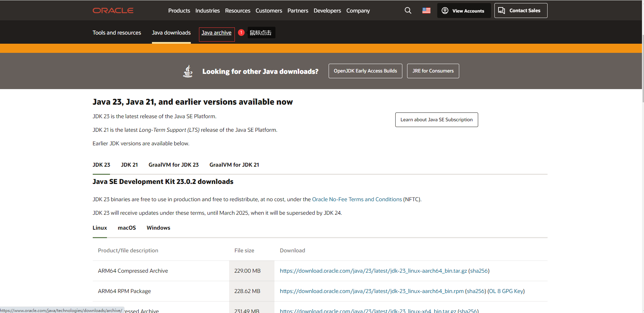This screenshot has height=313, width=644.
Task: Select Tools and resources navigation item
Action: click(x=117, y=33)
